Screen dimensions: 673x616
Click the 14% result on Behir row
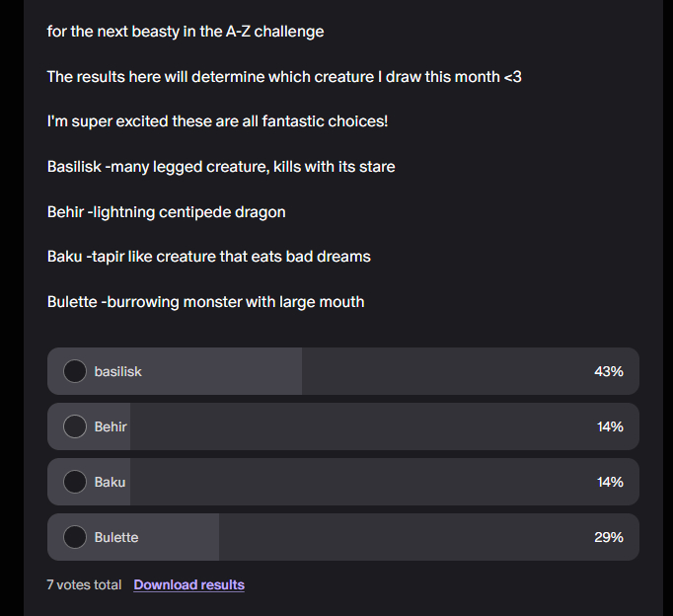tap(609, 426)
